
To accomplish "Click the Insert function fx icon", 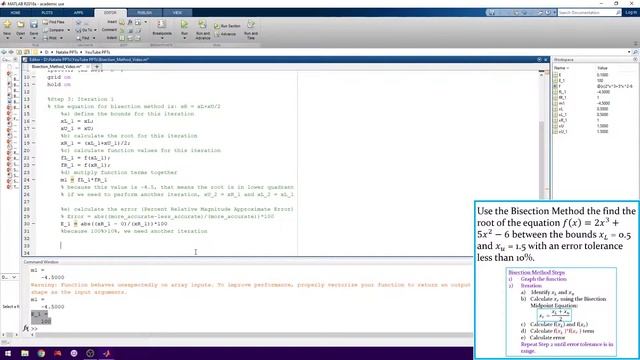I will point(130,22).
